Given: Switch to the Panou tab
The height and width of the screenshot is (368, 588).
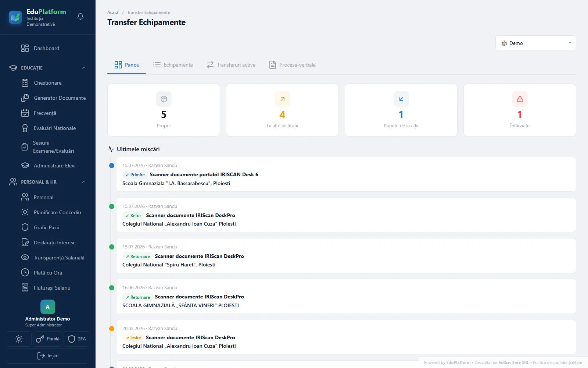Looking at the screenshot, I should [x=127, y=65].
